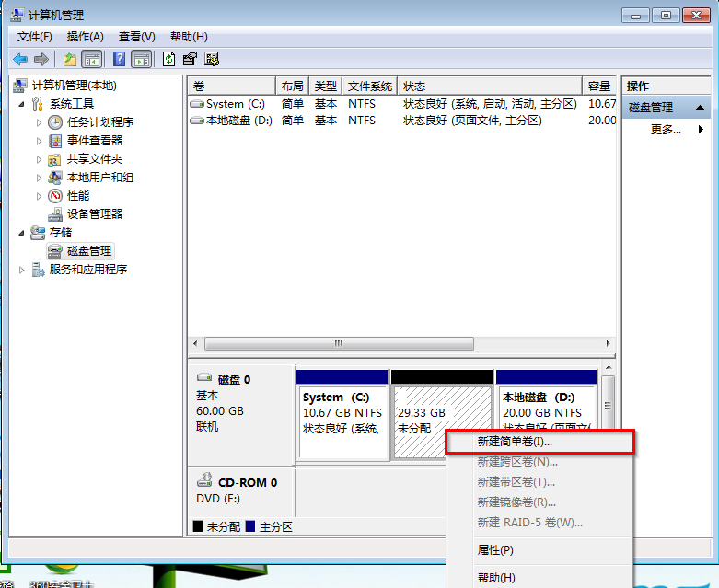Click the Properties toolbar icon with checkmark
The image size is (719, 588).
pyautogui.click(x=190, y=59)
